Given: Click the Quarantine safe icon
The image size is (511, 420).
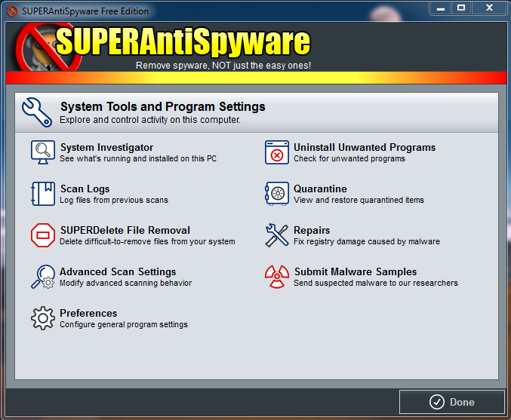Looking at the screenshot, I should click(277, 194).
